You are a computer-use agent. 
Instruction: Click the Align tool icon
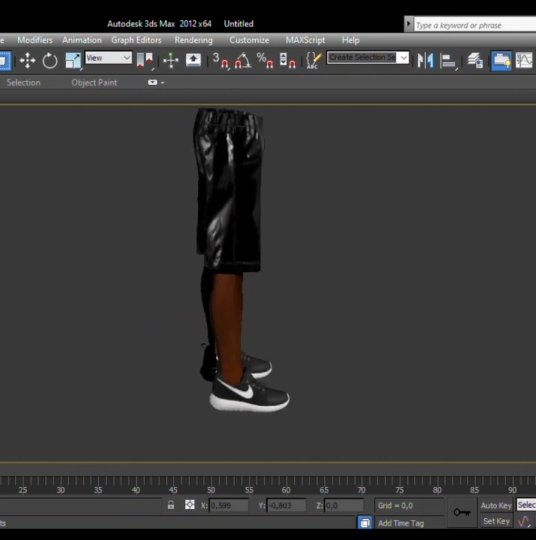[x=448, y=61]
